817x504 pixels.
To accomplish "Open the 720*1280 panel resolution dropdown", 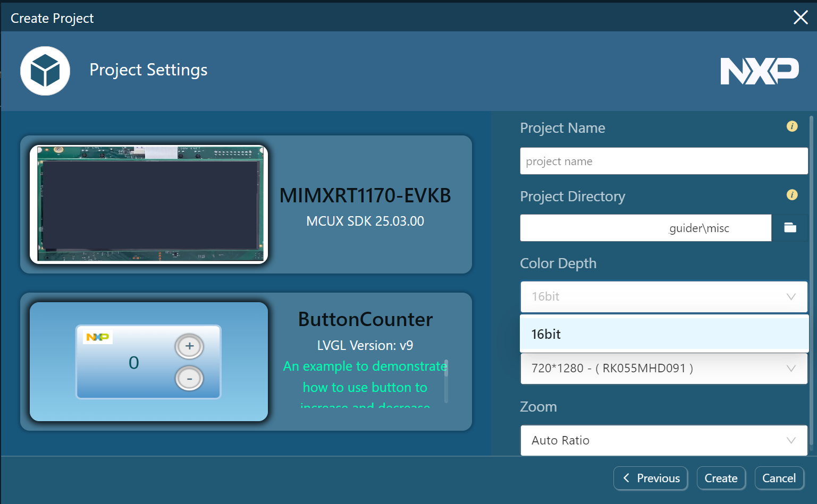I will tap(664, 369).
